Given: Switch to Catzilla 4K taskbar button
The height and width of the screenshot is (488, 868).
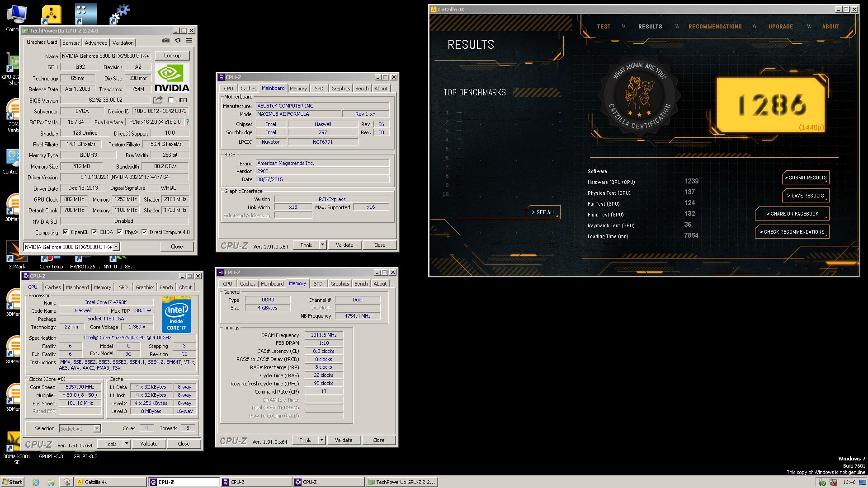Looking at the screenshot, I should click(110, 482).
